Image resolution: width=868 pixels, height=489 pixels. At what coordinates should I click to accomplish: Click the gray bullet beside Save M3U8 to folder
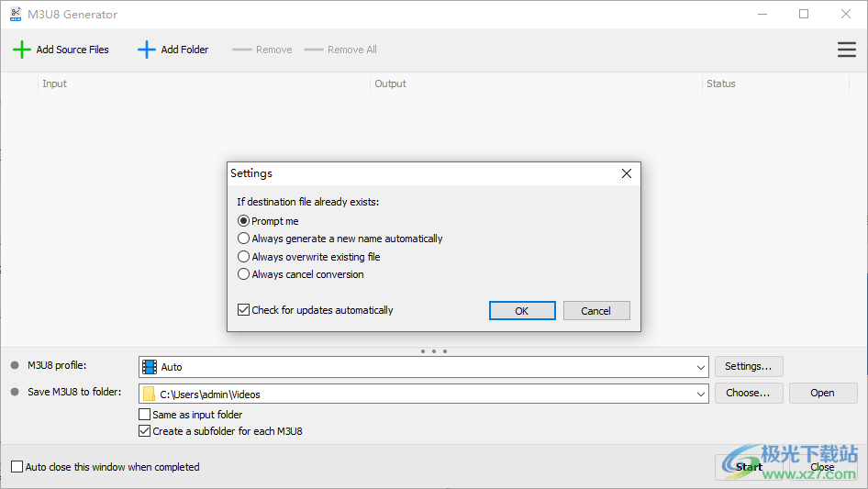tap(15, 392)
